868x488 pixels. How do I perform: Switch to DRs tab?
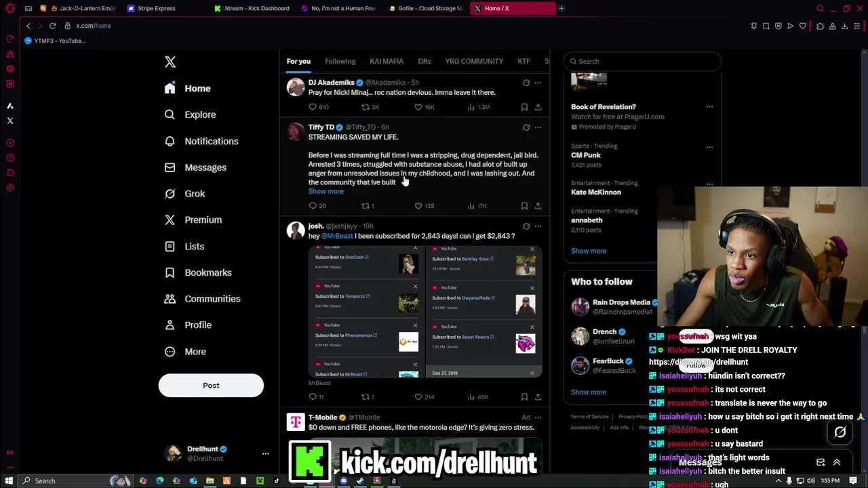tap(425, 61)
